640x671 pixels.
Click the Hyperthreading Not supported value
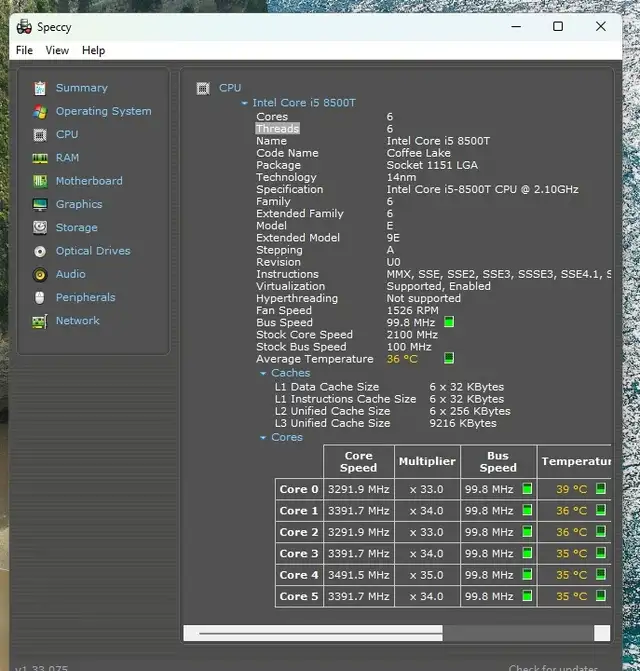point(424,298)
